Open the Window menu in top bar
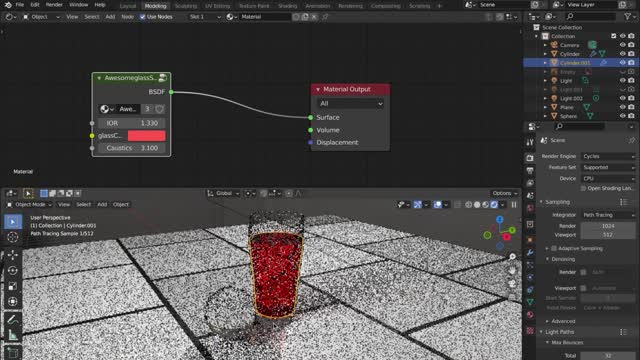The width and height of the screenshot is (640, 360). tap(78, 5)
